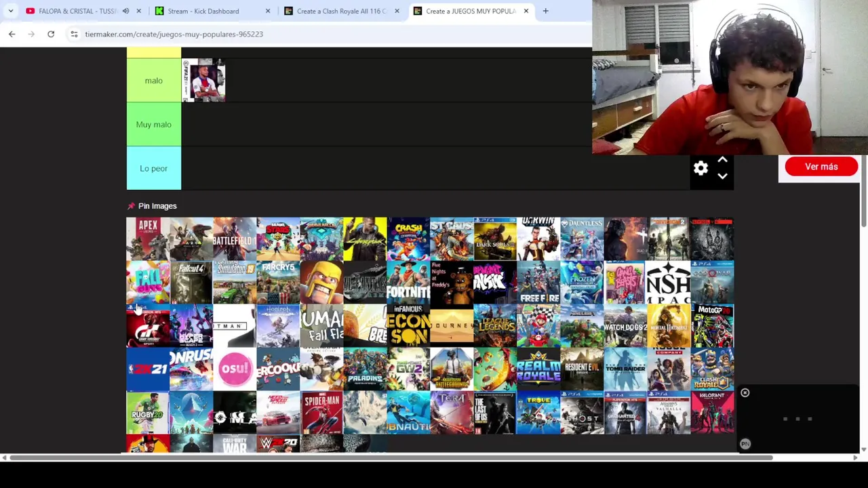Close the Stream - Kick Dashboard tab
This screenshot has height=488, width=868.
[268, 11]
